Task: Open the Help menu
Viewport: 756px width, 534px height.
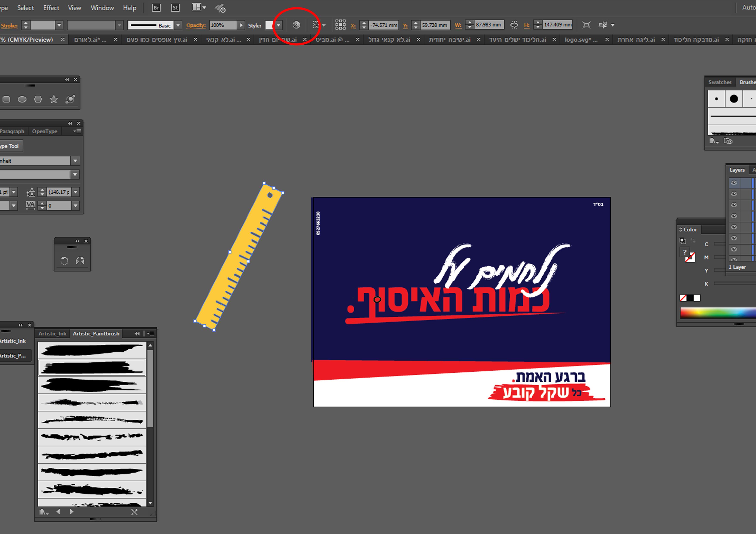Action: (x=129, y=8)
